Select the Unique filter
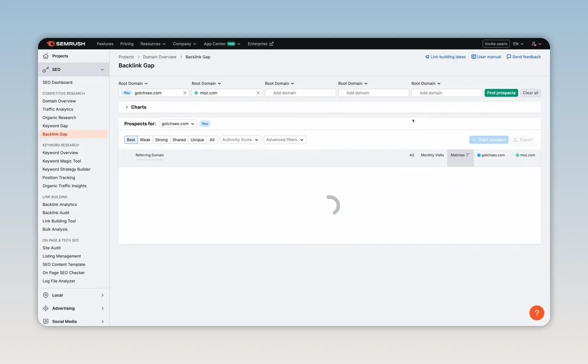The image size is (588, 364). [197, 140]
